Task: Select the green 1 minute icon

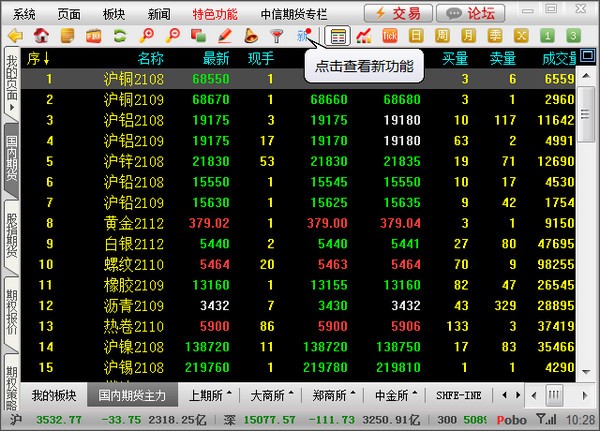Action: coord(547,36)
